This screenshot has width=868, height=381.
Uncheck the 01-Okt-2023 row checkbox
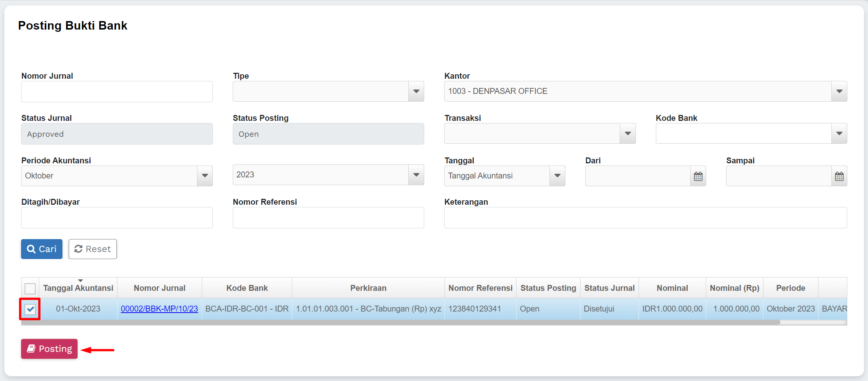30,309
